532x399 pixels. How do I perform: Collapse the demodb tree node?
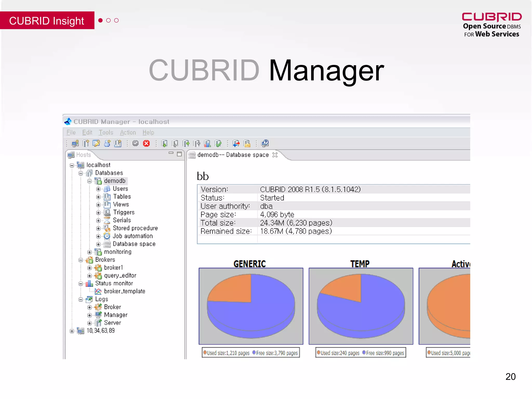(x=90, y=181)
